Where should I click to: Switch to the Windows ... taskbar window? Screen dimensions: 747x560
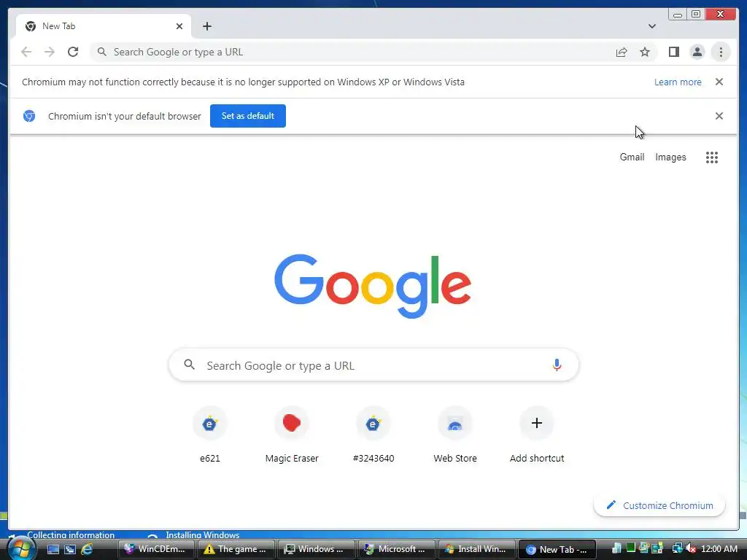317,549
